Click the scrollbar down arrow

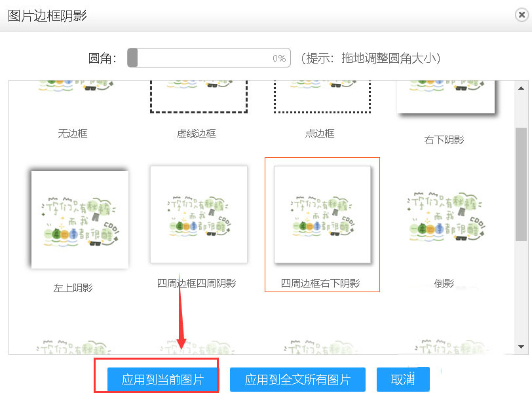click(x=521, y=347)
